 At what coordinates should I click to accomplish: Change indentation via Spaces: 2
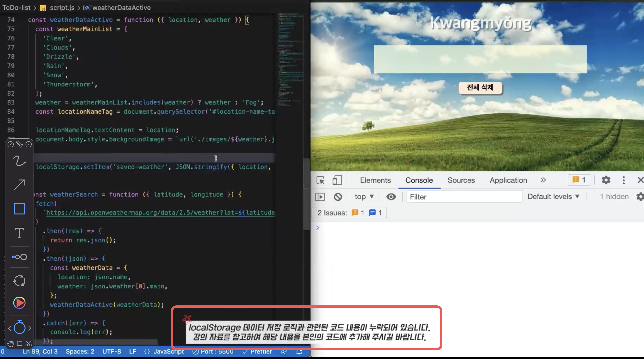tap(80, 351)
